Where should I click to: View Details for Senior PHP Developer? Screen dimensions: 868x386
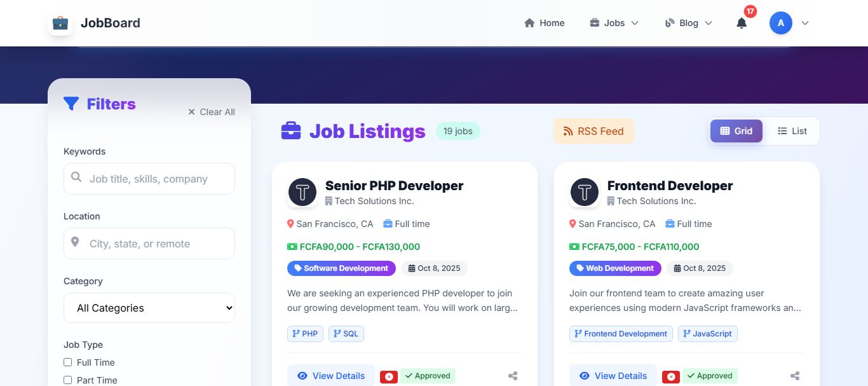tap(330, 376)
